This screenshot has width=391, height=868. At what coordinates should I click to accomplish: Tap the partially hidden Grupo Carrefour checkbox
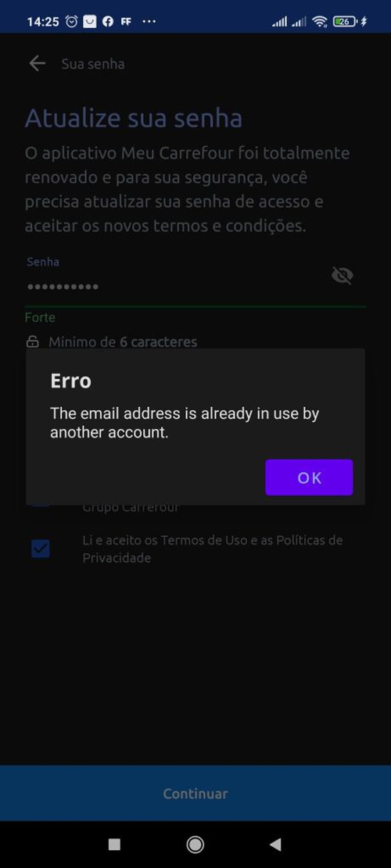41,502
